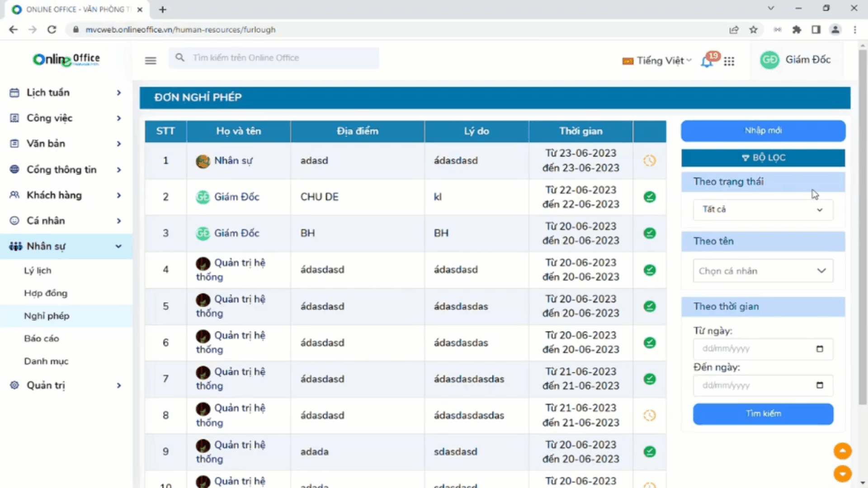Click green approved check icon in row 2
This screenshot has height=488, width=868.
point(649,197)
